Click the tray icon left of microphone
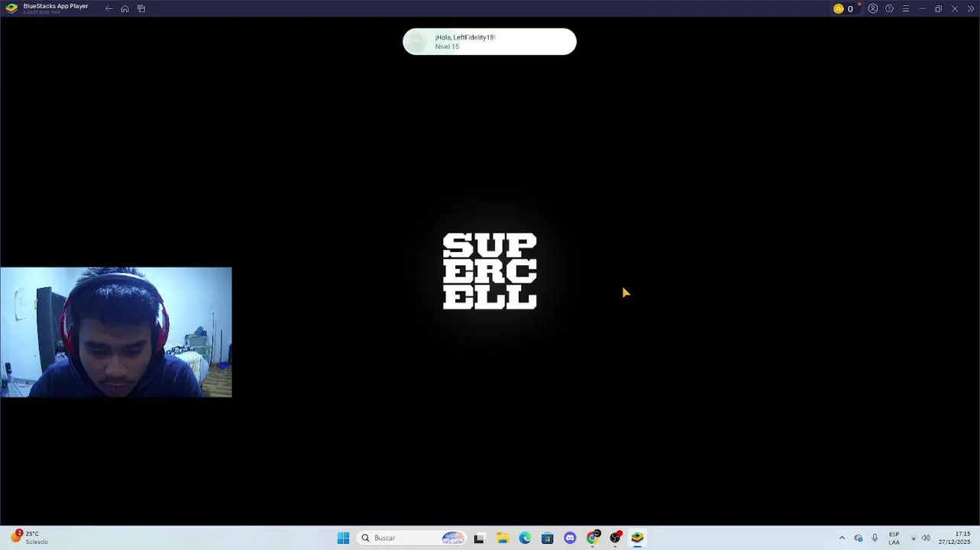 [x=859, y=538]
